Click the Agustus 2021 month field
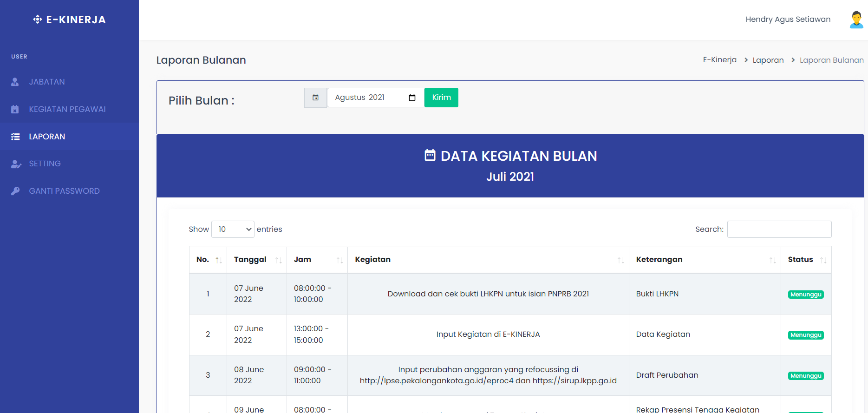 point(375,98)
